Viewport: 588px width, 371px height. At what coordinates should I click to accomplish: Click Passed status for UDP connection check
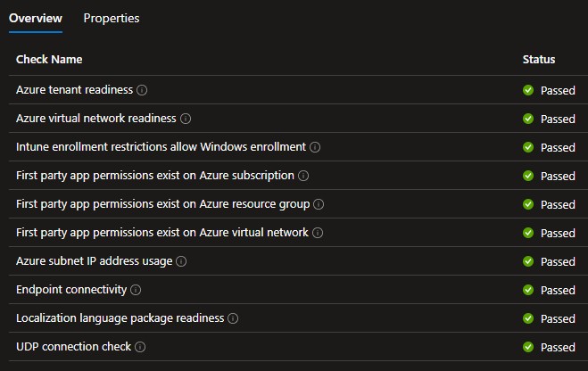[558, 347]
